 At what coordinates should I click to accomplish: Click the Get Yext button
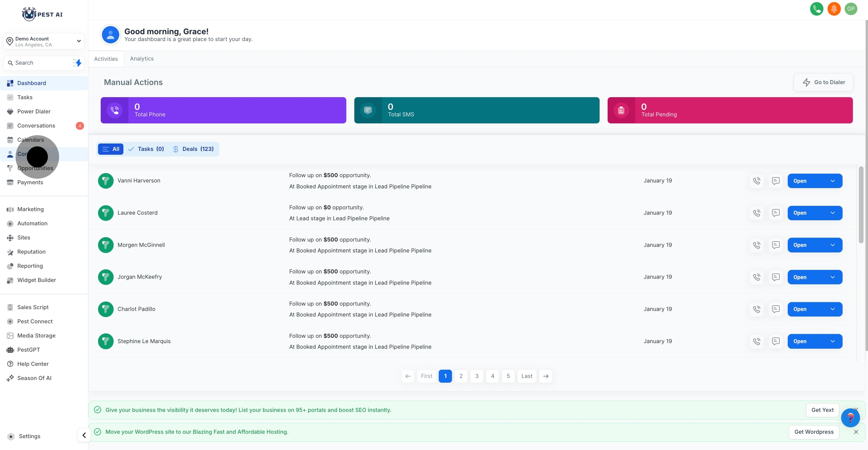point(822,410)
